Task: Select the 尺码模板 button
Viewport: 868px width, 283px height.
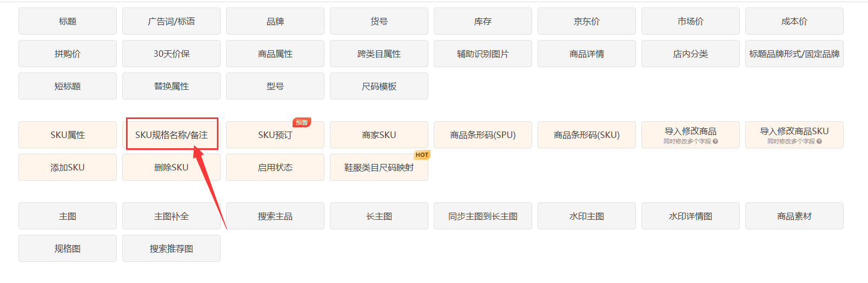Action: coord(379,86)
